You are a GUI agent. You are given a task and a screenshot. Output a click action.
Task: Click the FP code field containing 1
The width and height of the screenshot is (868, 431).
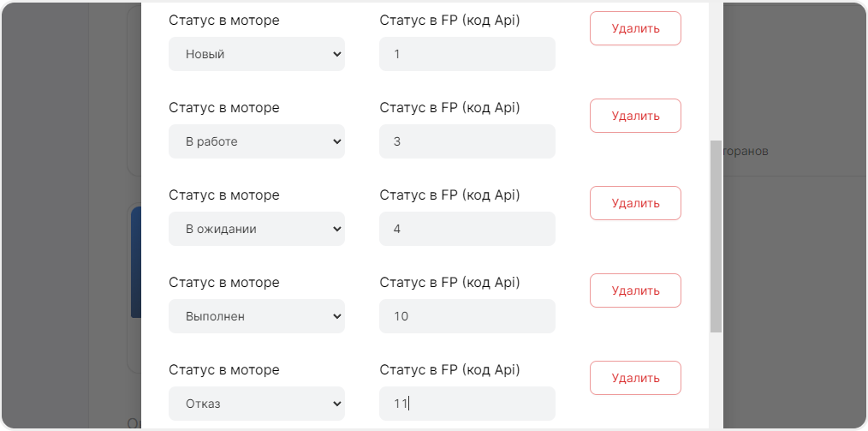point(467,54)
